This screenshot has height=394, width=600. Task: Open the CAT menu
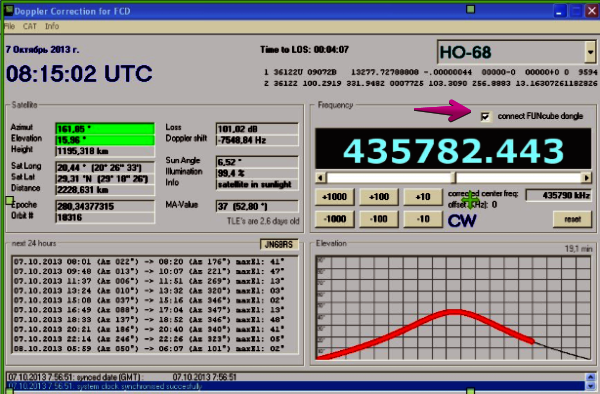pos(29,26)
